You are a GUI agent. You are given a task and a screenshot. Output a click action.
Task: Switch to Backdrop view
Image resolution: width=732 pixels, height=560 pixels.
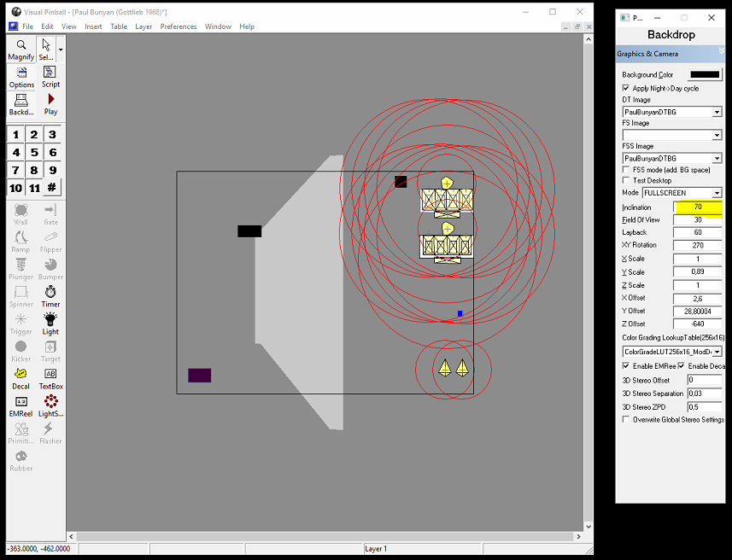point(21,104)
